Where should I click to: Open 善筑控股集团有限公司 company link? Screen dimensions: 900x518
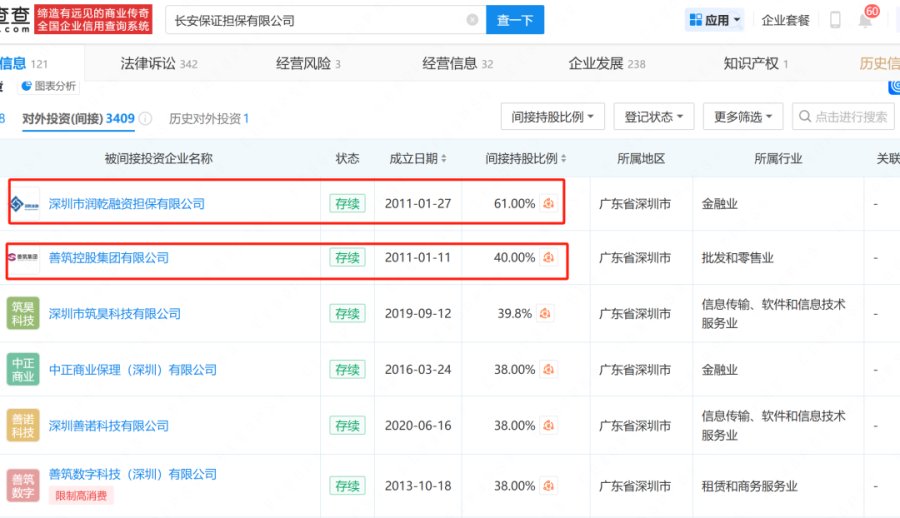(108, 257)
